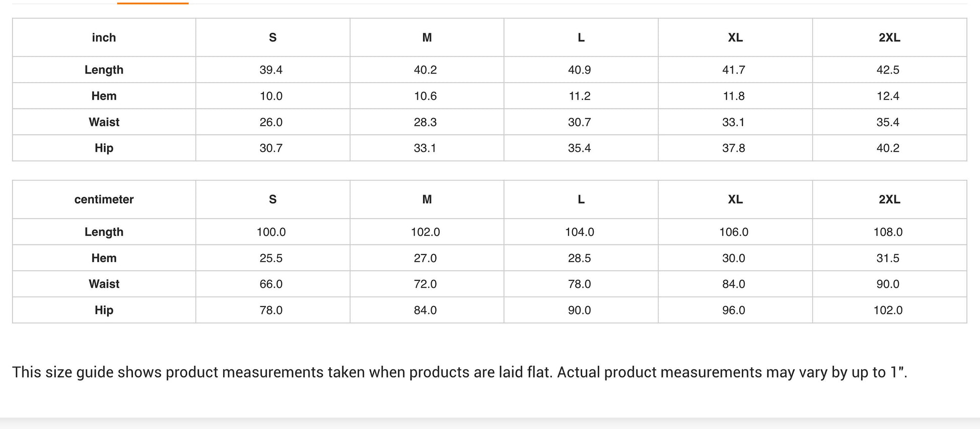This screenshot has height=429, width=980.
Task: Click the 39.4 inch length value
Action: click(271, 70)
